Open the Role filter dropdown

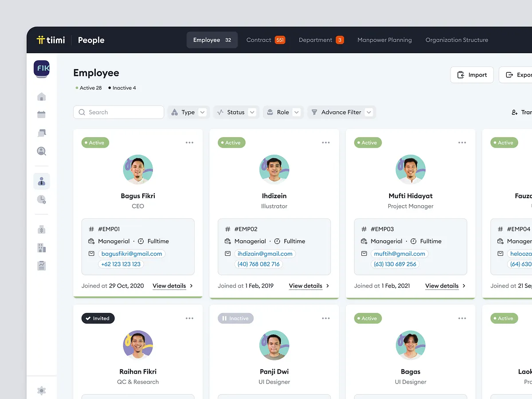coord(283,112)
